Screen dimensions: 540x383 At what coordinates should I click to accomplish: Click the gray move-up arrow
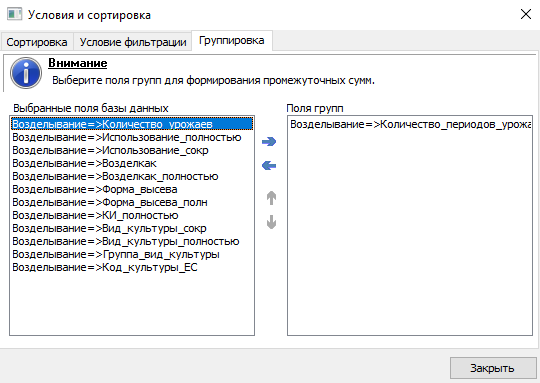click(x=271, y=198)
